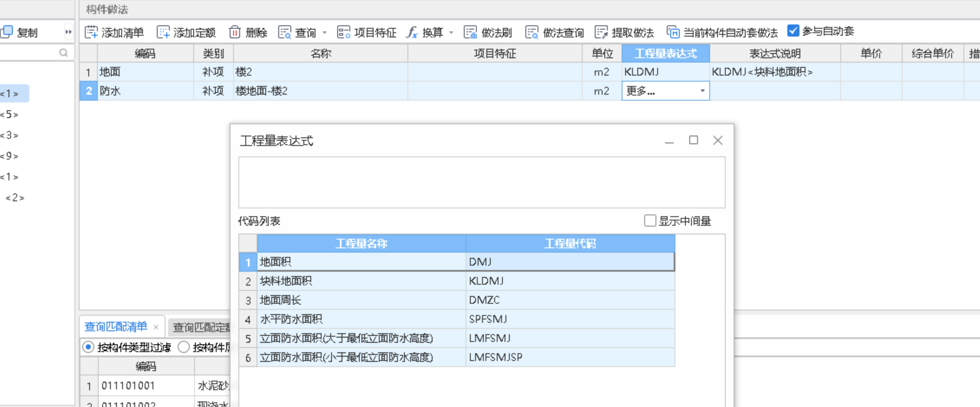
Task: Click the 提取做法 icon
Action: coord(601,32)
